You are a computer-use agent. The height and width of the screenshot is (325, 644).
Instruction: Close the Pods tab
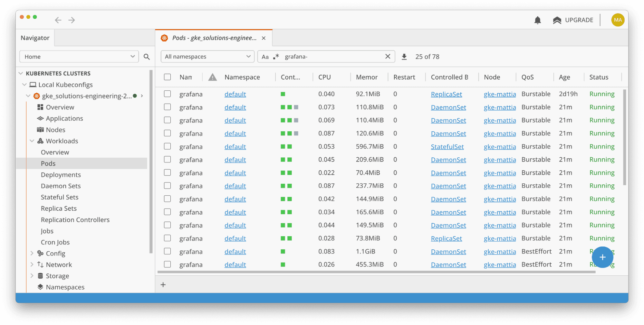[264, 38]
